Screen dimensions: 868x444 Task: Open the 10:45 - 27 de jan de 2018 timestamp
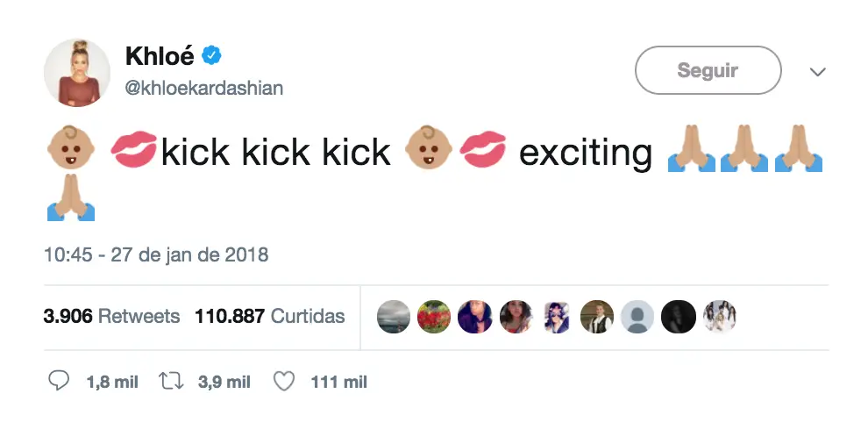tap(156, 254)
